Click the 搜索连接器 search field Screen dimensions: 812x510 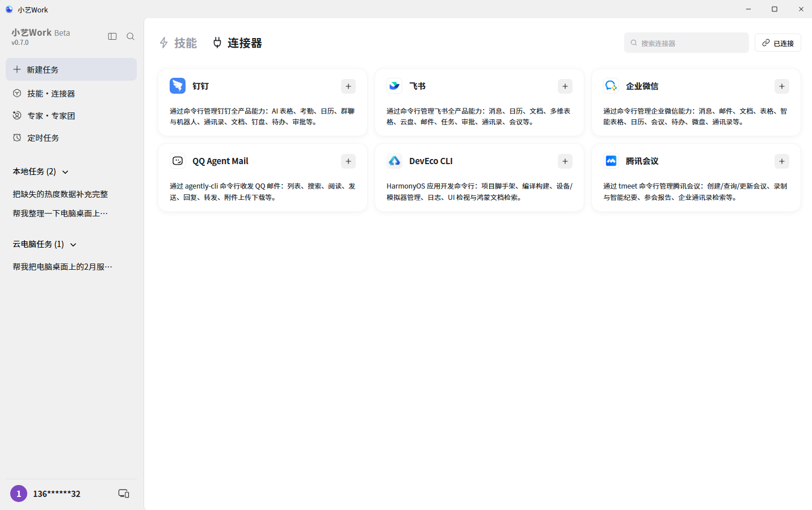click(x=687, y=43)
